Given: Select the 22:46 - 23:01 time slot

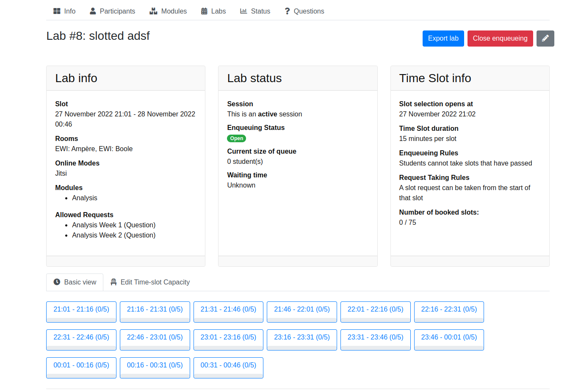Looking at the screenshot, I should (155, 340).
